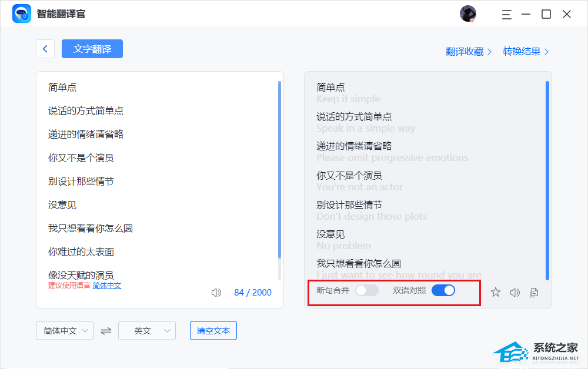
Task: Play source text audio speaker icon
Action: click(216, 293)
